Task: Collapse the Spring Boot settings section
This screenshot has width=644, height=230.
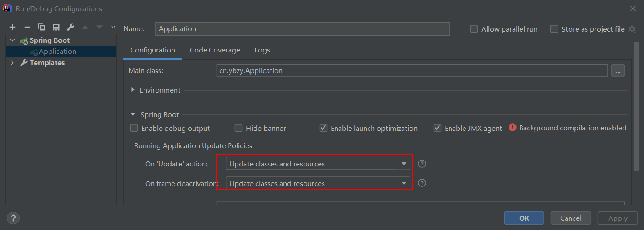Action: [x=133, y=115]
